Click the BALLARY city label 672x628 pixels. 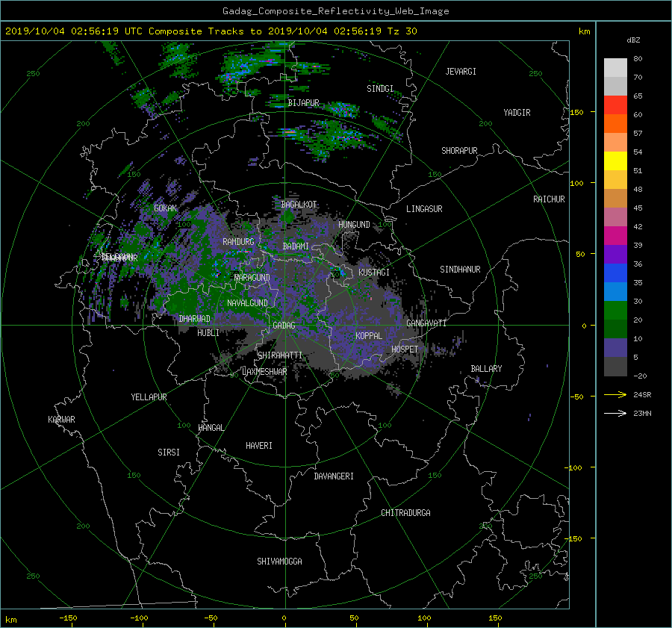coord(486,369)
